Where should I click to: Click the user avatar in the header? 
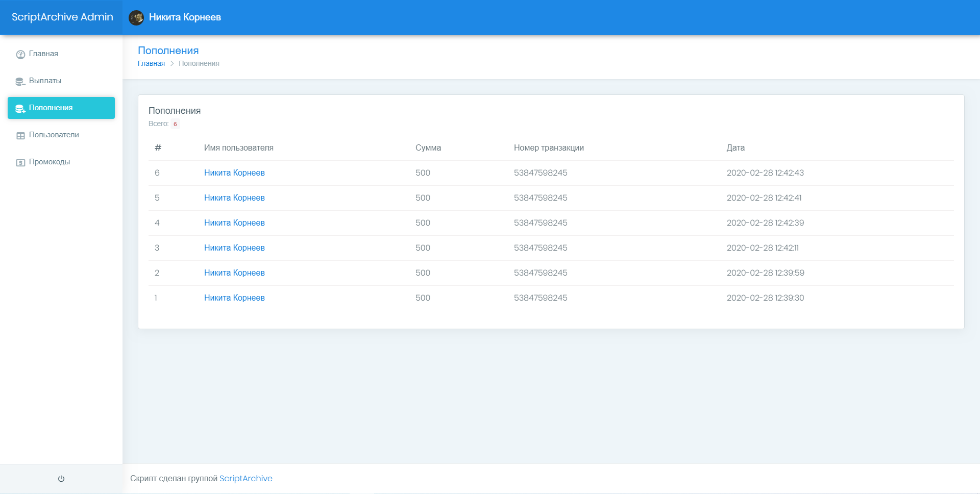click(136, 18)
